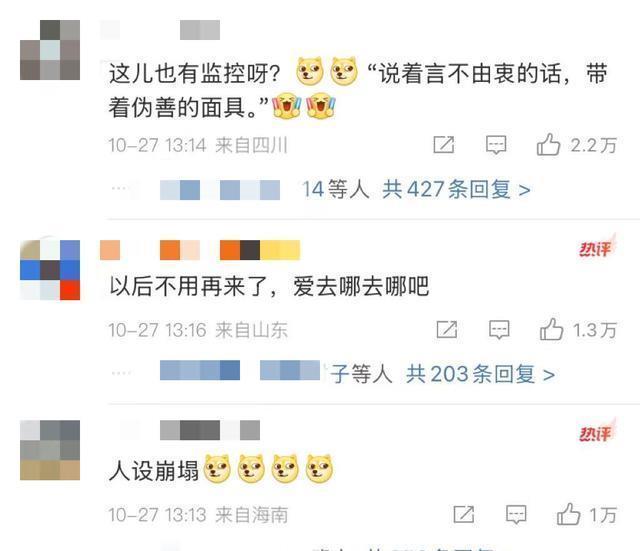This screenshot has height=551, width=640.
Task: Open avatar of first commenter
Action: coord(50,50)
